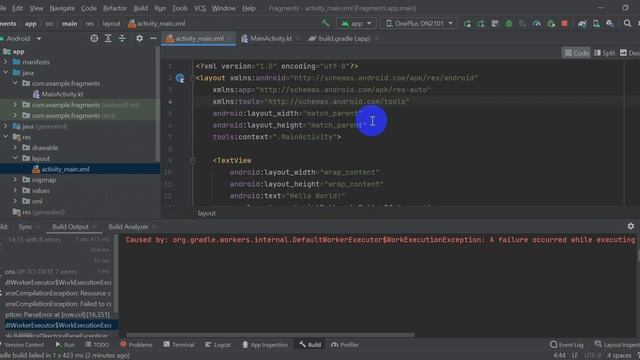
Task: Open Build panel settings gear
Action: (631, 226)
